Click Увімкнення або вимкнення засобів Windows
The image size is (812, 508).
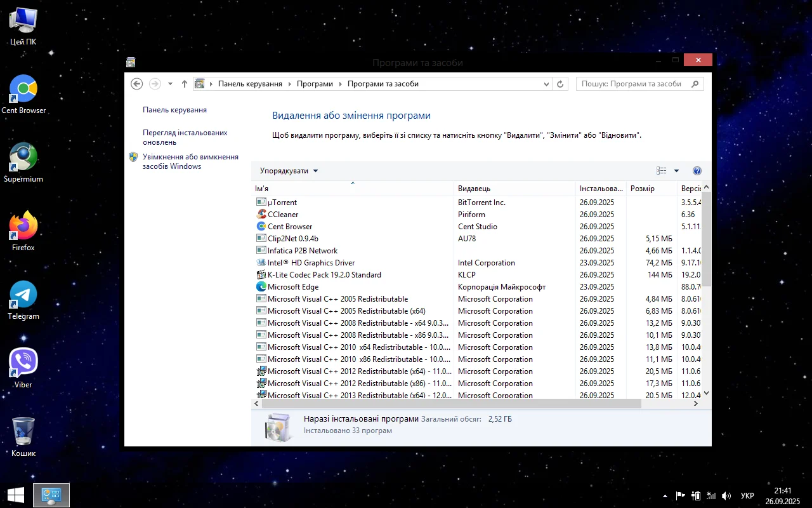(x=190, y=161)
